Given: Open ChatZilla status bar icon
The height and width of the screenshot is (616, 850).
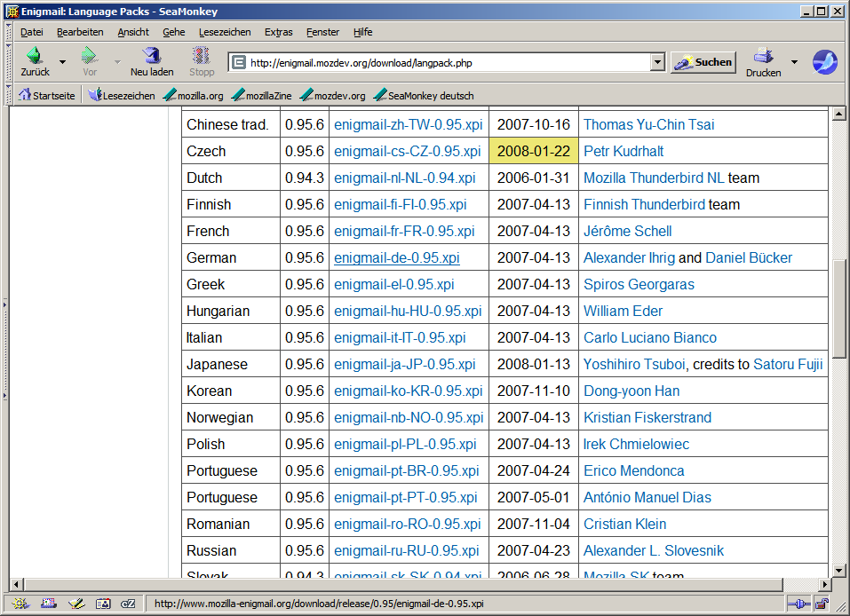Looking at the screenshot, I should [129, 604].
